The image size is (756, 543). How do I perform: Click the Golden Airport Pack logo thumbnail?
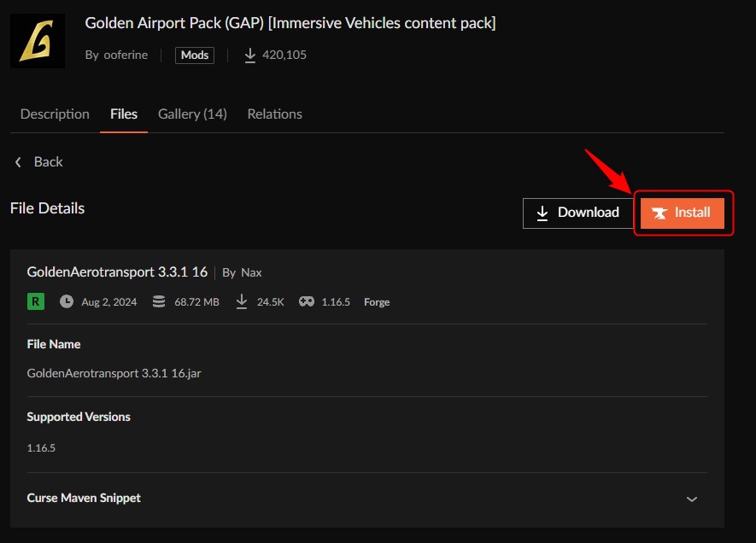pos(38,41)
